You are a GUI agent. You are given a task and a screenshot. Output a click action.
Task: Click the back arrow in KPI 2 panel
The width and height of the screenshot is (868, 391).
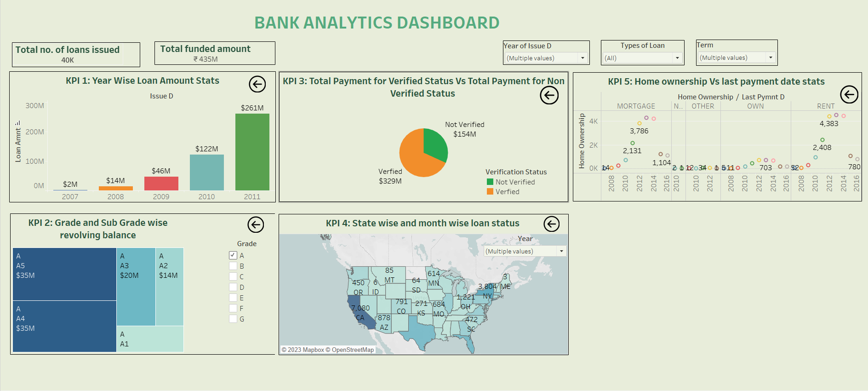click(256, 224)
